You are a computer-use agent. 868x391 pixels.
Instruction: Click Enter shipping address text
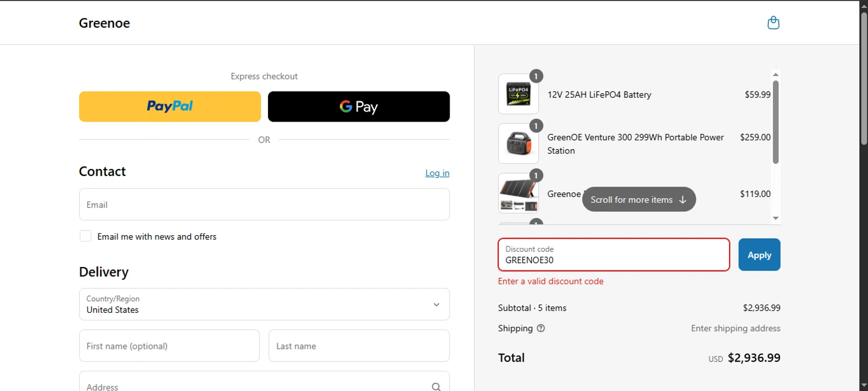[735, 328]
